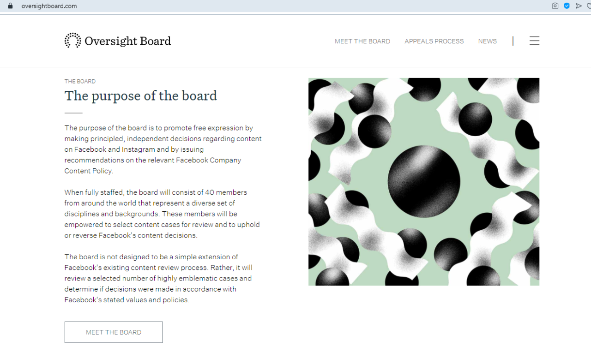
Task: Click the Oversight Board wordmark text
Action: 127,41
